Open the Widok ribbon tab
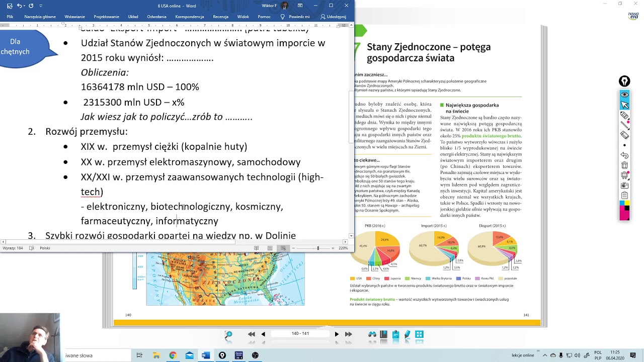Image resolution: width=644 pixels, height=362 pixels. [243, 17]
